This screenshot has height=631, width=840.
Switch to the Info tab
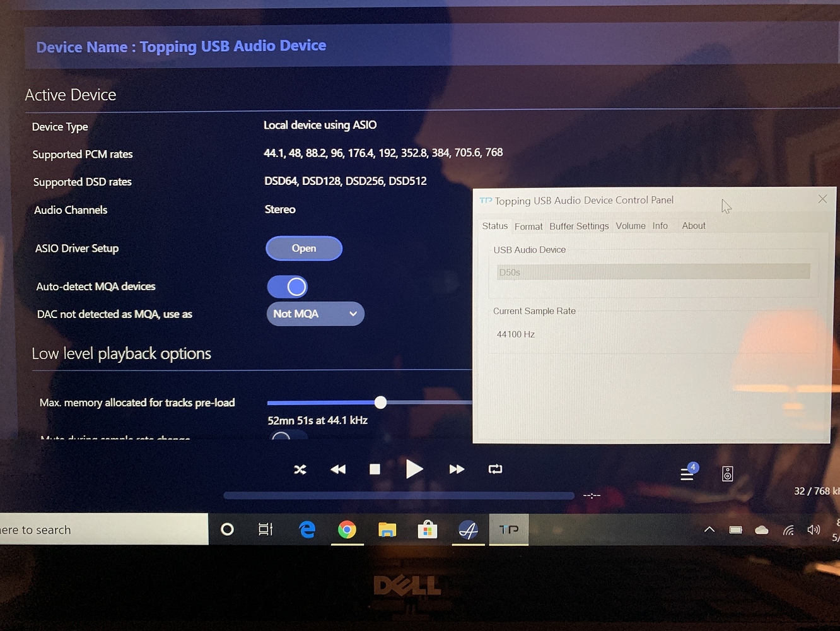click(660, 226)
